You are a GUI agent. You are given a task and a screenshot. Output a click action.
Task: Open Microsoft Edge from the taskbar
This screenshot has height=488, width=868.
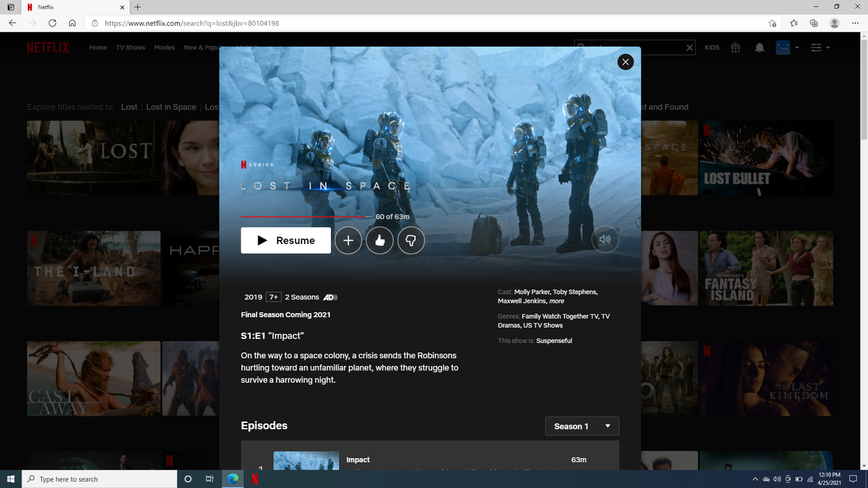(233, 479)
